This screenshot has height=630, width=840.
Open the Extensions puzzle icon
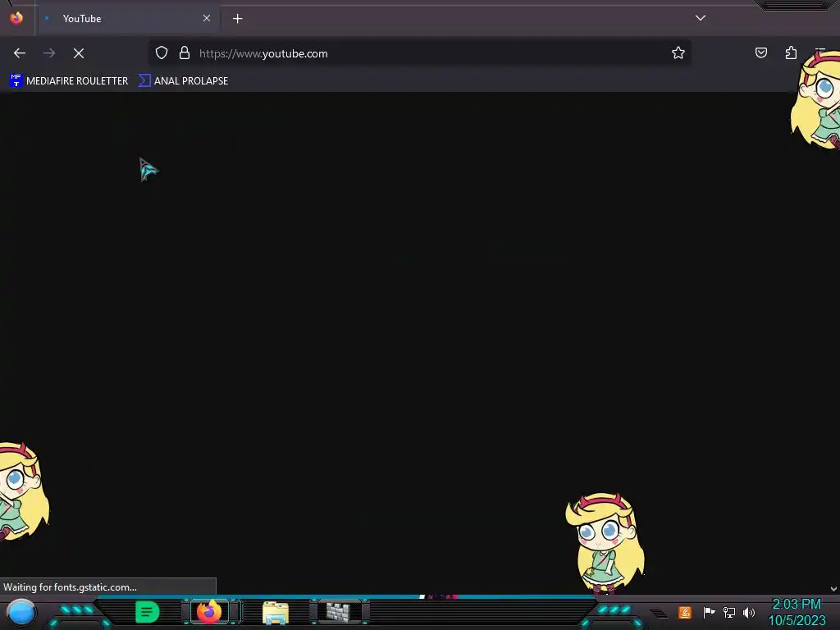point(792,52)
